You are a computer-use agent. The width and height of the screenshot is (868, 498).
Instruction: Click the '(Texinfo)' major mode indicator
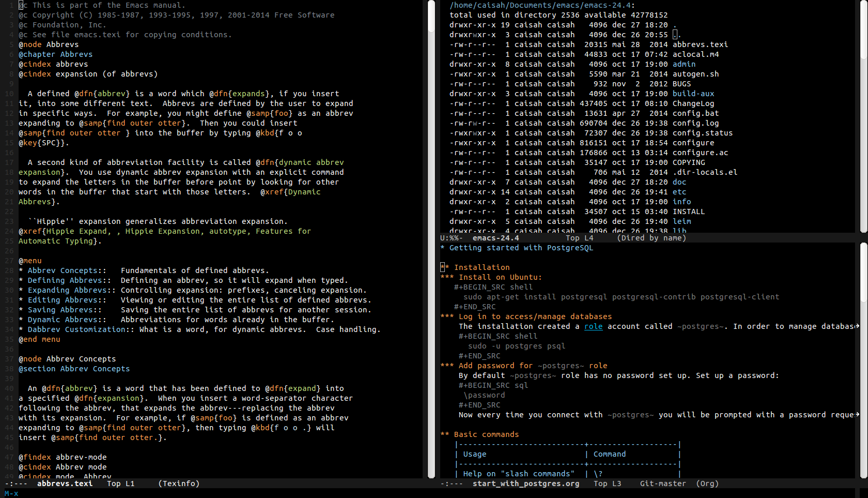[x=179, y=484]
